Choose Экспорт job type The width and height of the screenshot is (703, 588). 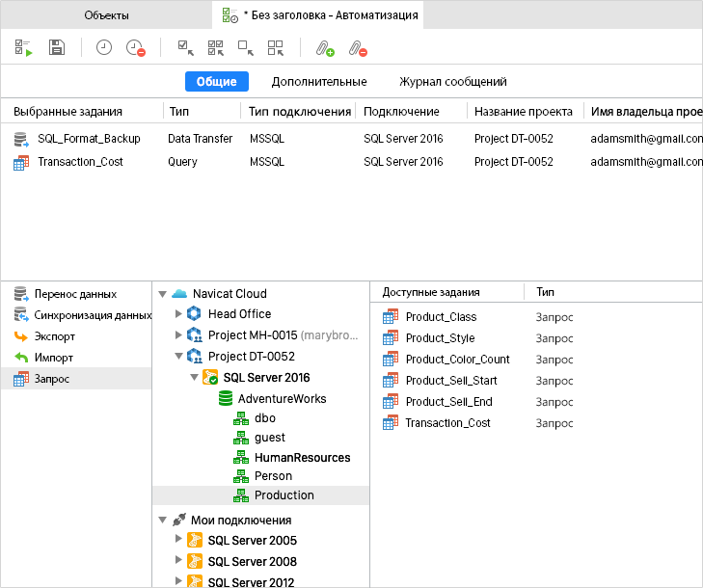(x=76, y=336)
